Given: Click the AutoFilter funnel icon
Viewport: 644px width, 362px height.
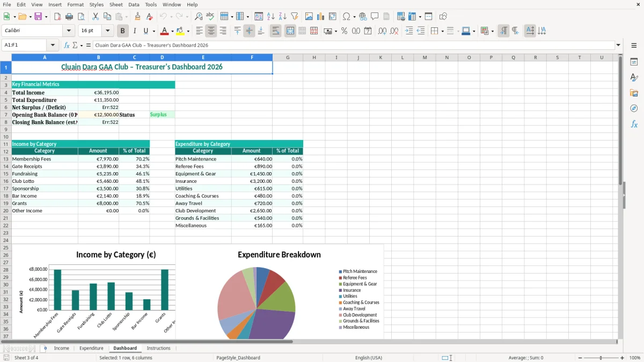Looking at the screenshot, I should point(295,17).
